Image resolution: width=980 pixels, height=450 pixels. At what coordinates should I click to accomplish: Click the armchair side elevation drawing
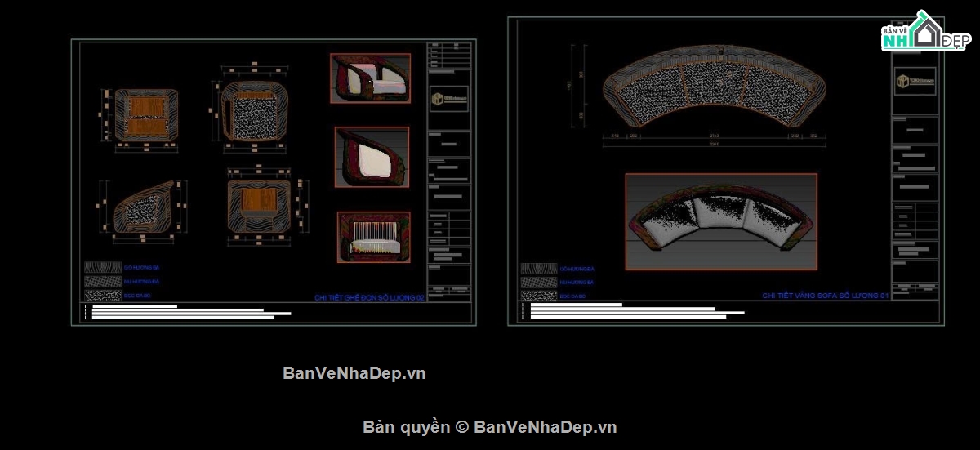144,207
